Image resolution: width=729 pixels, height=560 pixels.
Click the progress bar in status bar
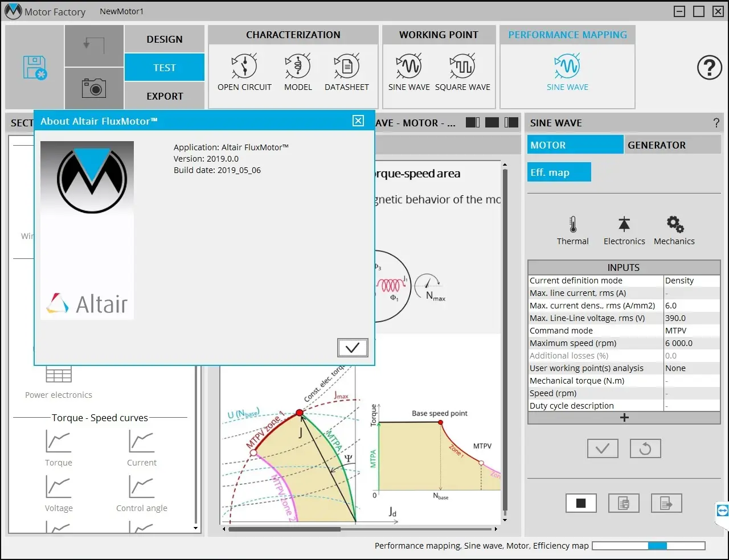649,546
